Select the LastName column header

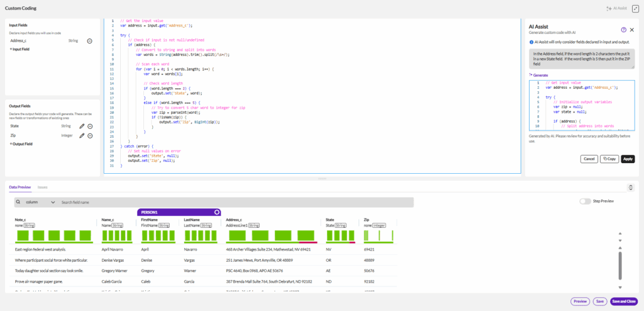coord(192,220)
